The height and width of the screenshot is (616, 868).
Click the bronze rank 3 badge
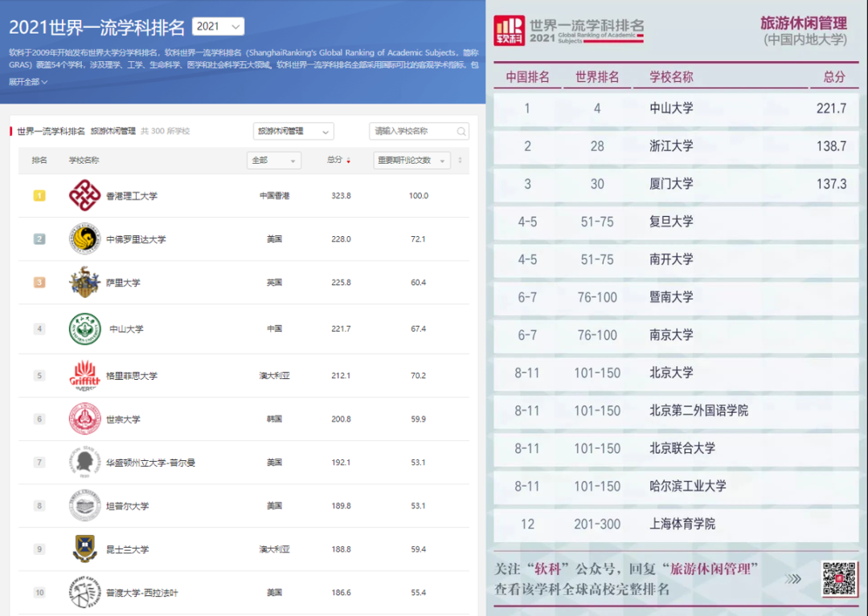39,282
